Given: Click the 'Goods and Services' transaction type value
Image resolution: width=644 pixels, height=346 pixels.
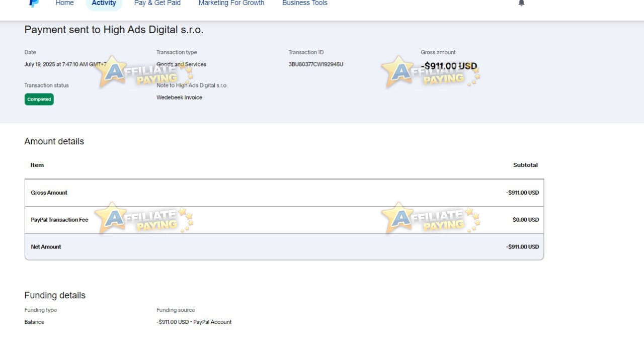Looking at the screenshot, I should 181,64.
